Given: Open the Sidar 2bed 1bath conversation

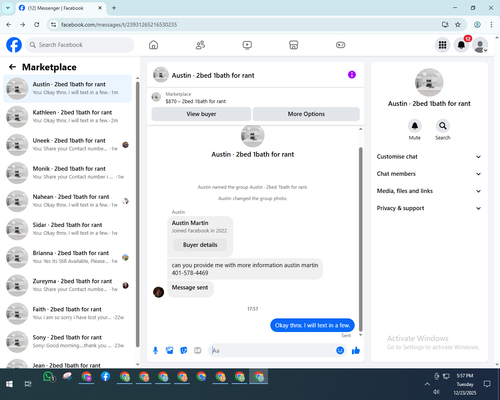Looking at the screenshot, I should 67,229.
